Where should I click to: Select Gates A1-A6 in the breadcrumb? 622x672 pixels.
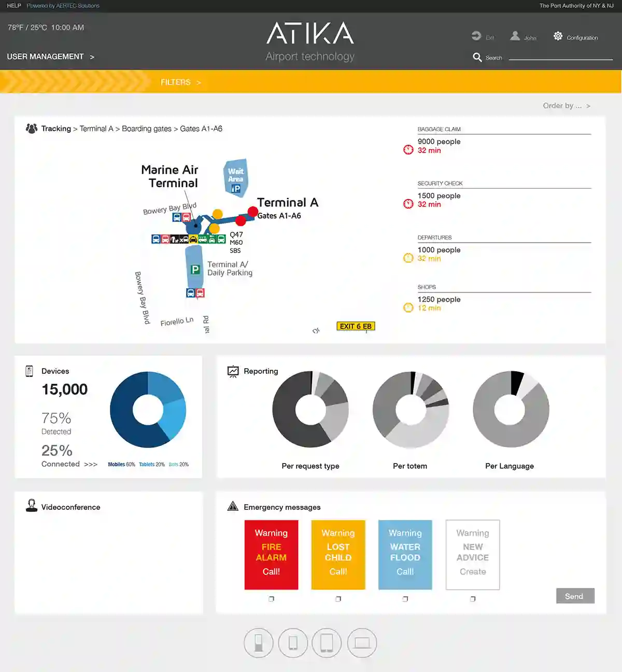201,129
